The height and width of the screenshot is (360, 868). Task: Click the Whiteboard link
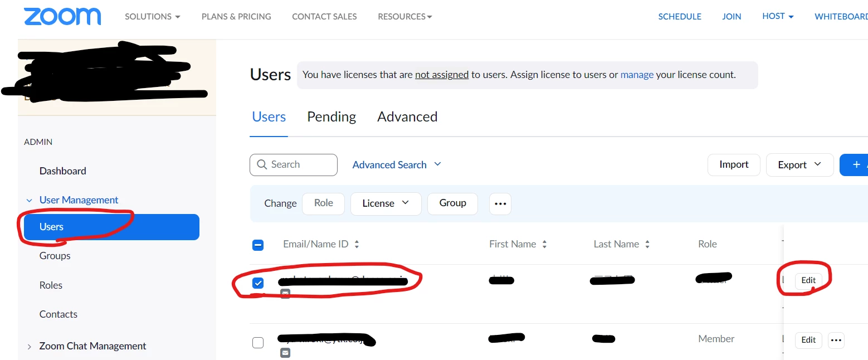841,17
